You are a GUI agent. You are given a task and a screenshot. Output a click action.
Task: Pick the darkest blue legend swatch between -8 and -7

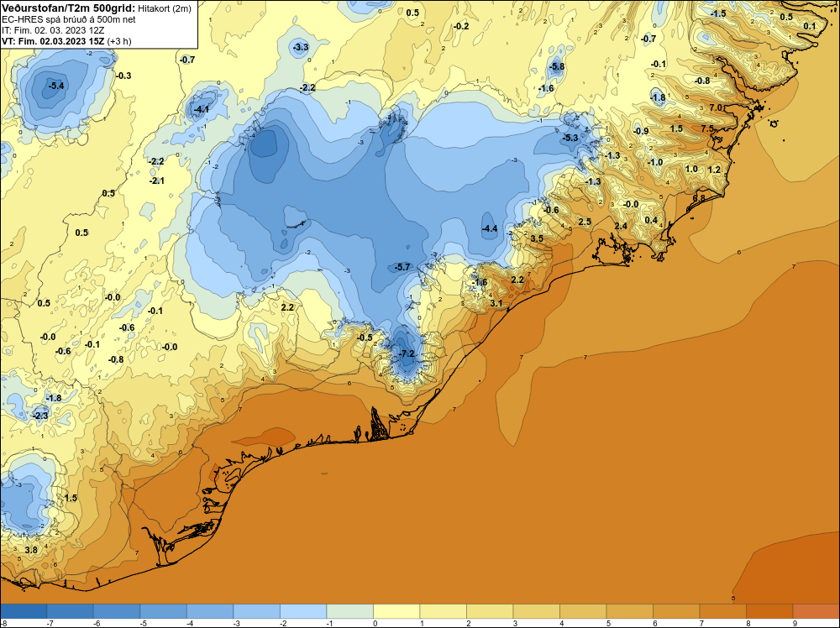click(24, 611)
